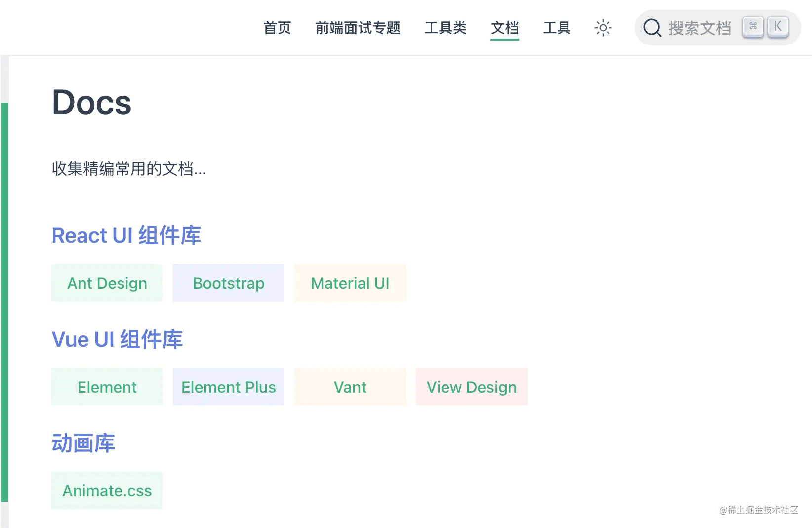Jump to the React UI 组件库 heading
812x528 pixels.
[126, 235]
